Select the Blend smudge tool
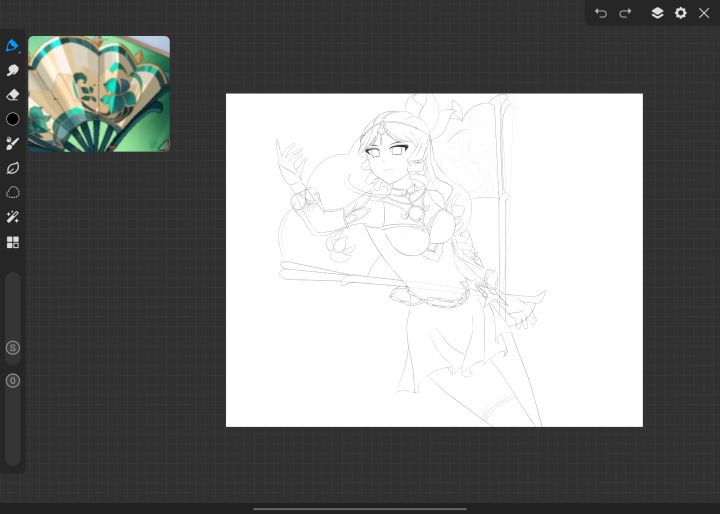 [12, 70]
